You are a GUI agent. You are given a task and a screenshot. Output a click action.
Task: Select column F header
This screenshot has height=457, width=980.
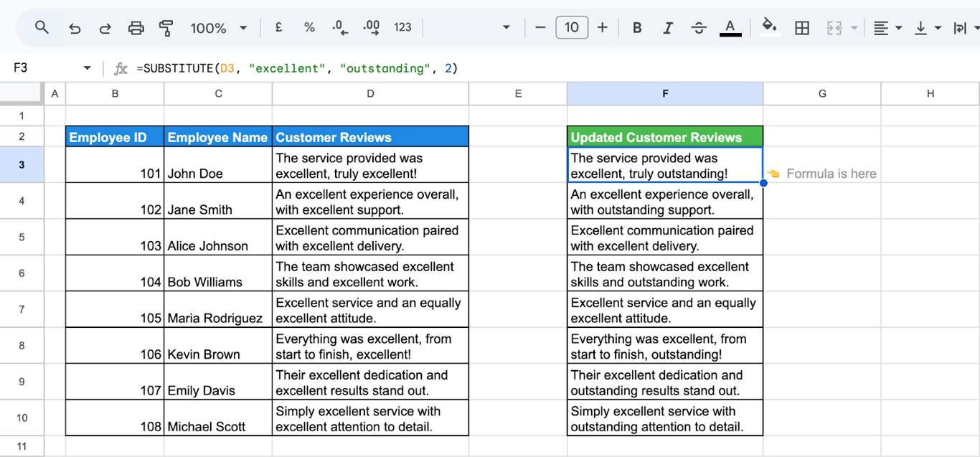tap(665, 93)
